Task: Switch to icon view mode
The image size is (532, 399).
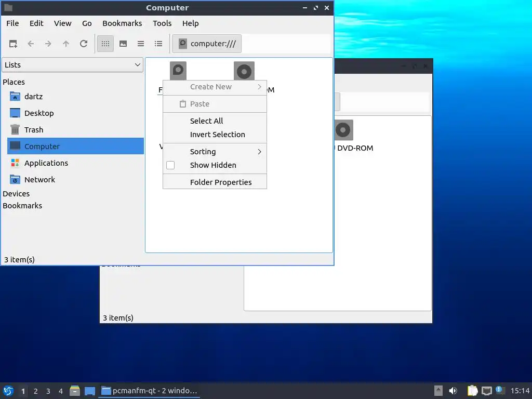Action: 105,44
